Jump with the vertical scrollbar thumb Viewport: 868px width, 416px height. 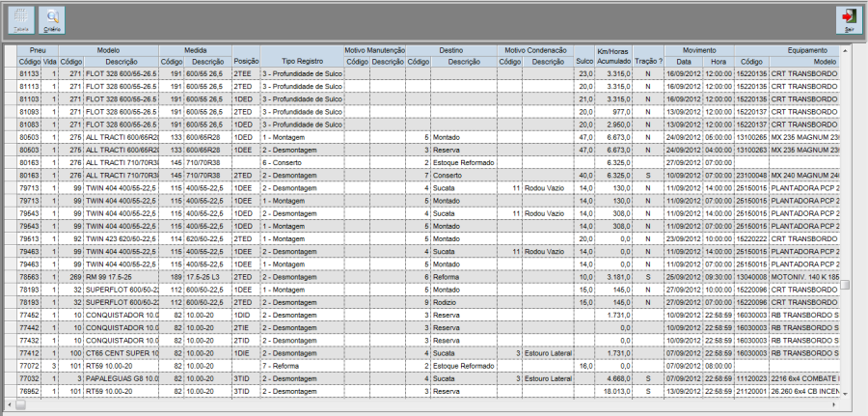(845, 284)
